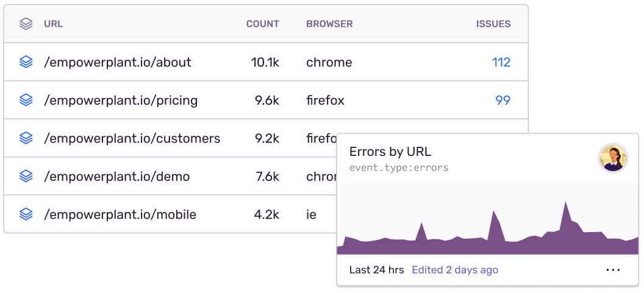Open the /empowerplant.io/about URL row

118,62
